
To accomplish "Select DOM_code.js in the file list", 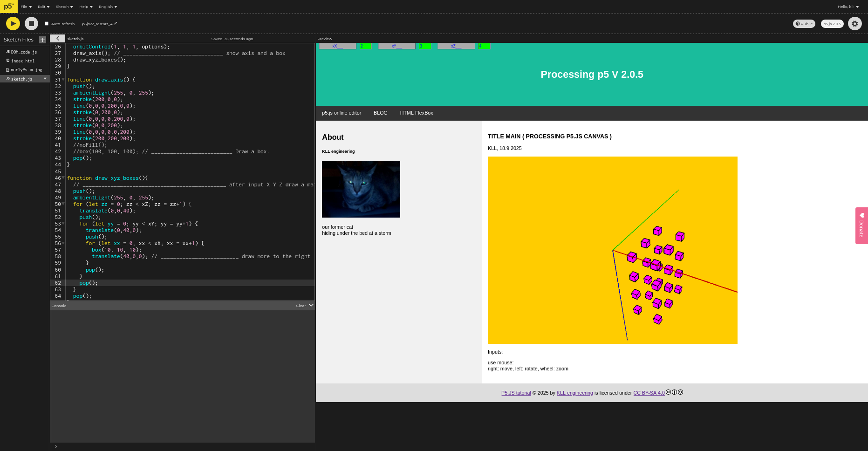I will pyautogui.click(x=24, y=52).
